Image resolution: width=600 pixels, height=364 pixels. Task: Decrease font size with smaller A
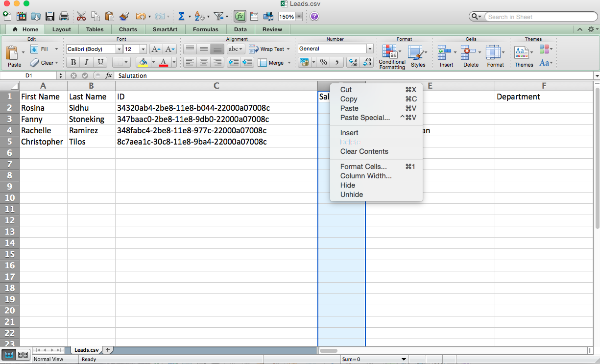coord(170,49)
